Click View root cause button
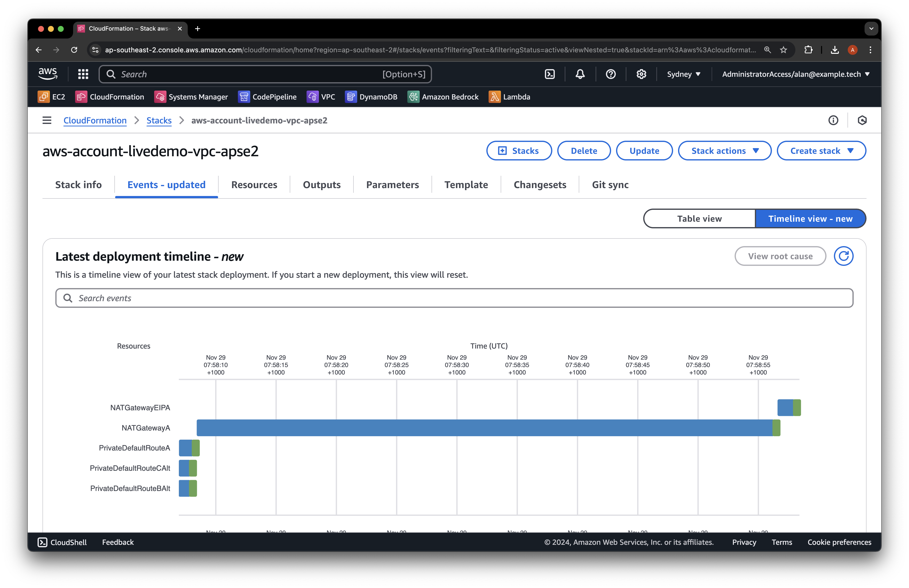Screen dimensions: 909x588 780,256
